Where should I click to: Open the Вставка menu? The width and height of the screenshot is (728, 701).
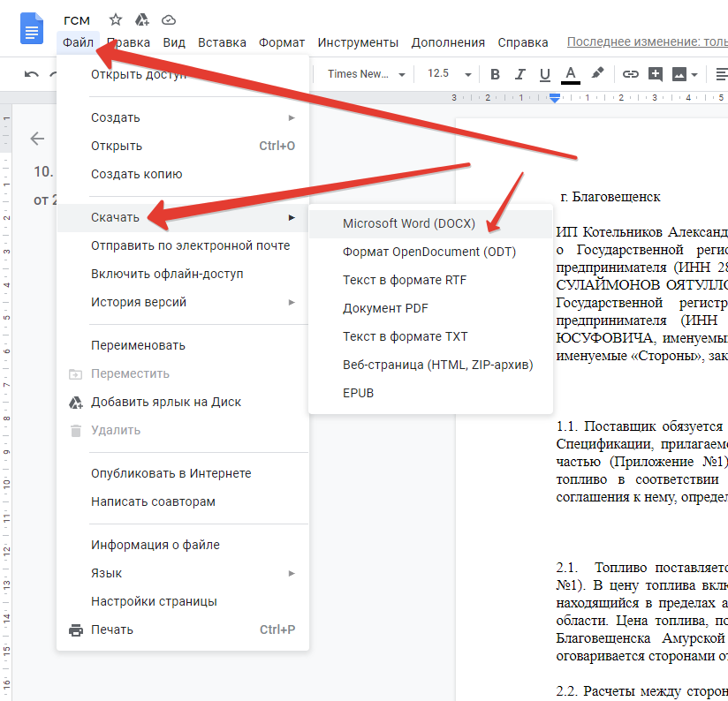coord(222,42)
